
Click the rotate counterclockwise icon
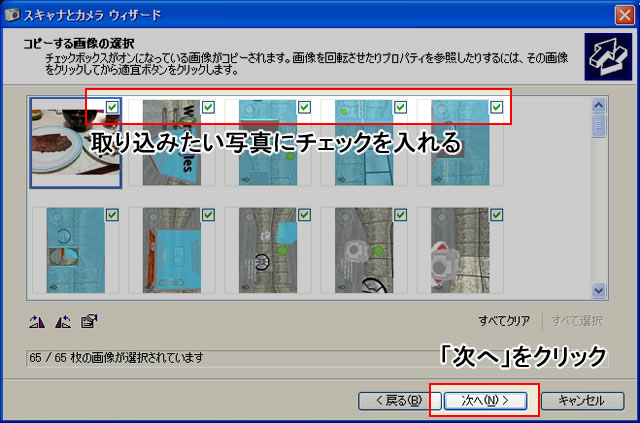63,322
